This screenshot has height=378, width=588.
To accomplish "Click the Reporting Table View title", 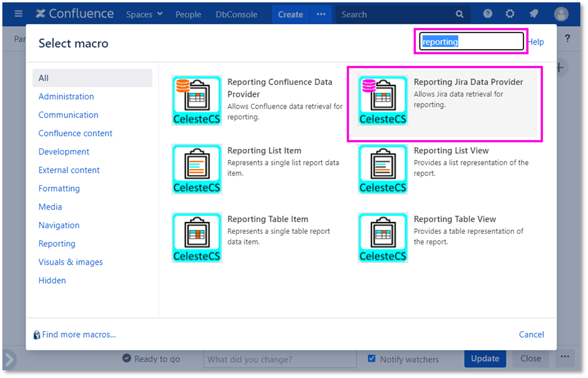I will pos(454,219).
